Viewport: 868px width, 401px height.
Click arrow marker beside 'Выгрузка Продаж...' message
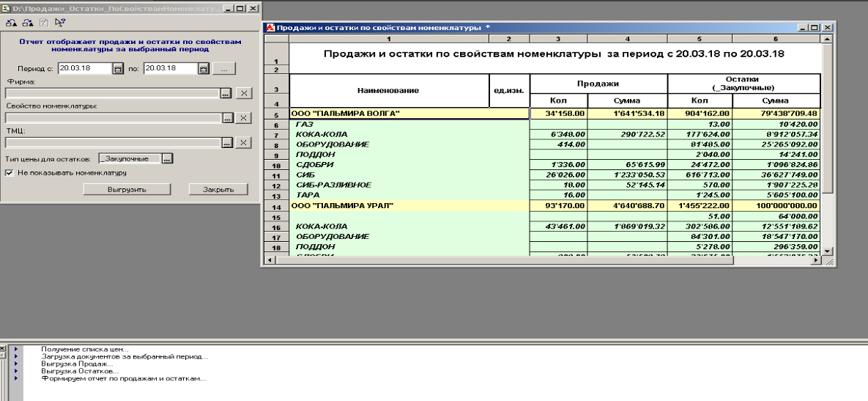tap(15, 364)
